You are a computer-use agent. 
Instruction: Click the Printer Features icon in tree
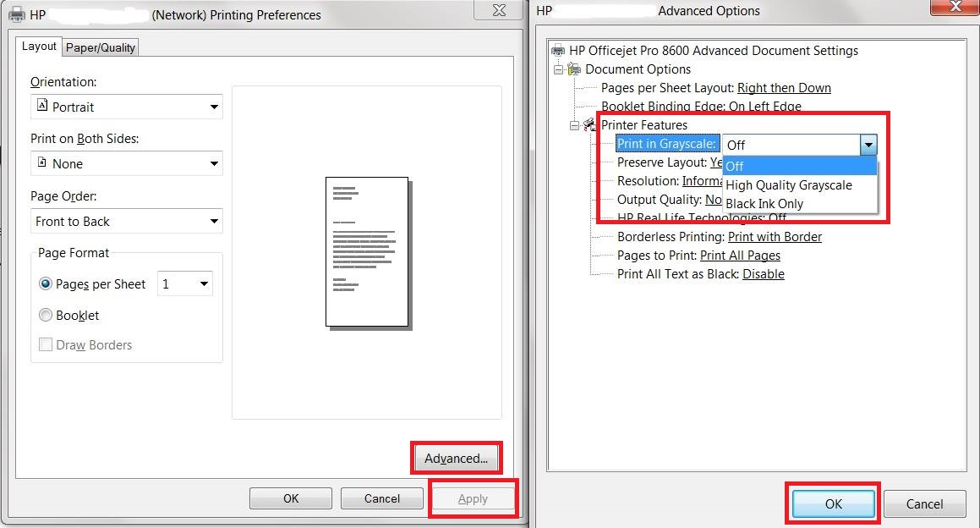590,125
